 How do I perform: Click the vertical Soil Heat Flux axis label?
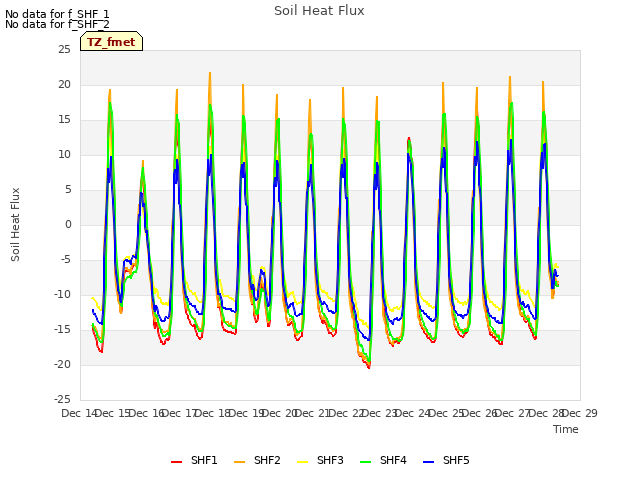coord(15,224)
